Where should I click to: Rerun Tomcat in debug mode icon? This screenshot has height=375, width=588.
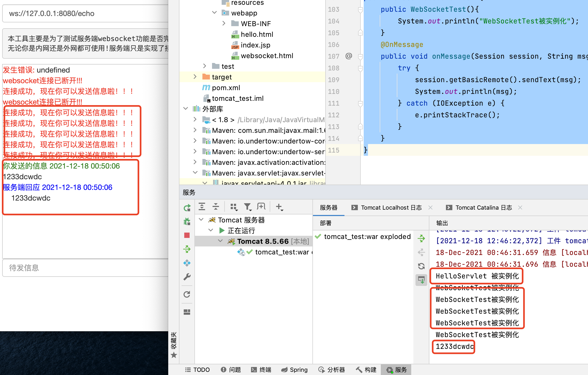click(x=187, y=221)
